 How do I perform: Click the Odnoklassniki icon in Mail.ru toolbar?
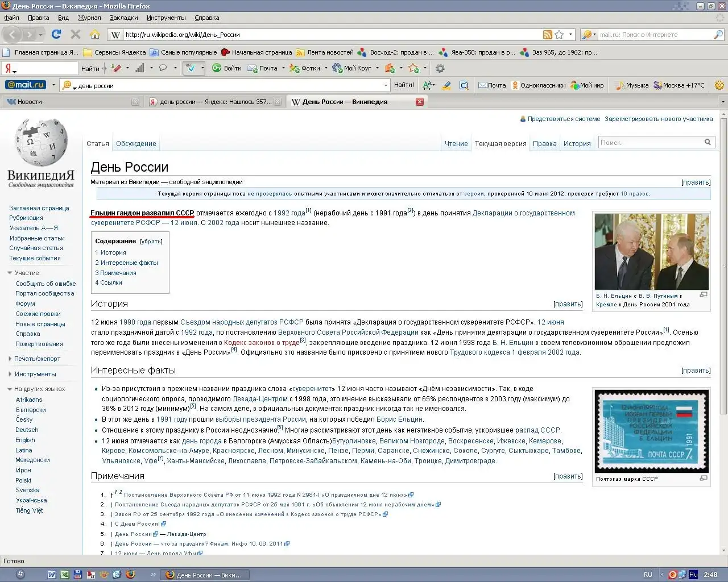tap(515, 85)
